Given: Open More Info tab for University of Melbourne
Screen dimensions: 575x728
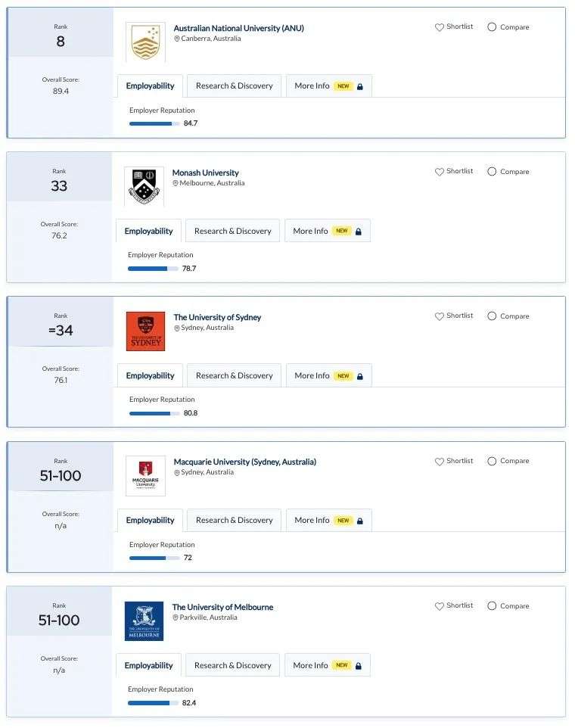Looking at the screenshot, I should pyautogui.click(x=327, y=665).
